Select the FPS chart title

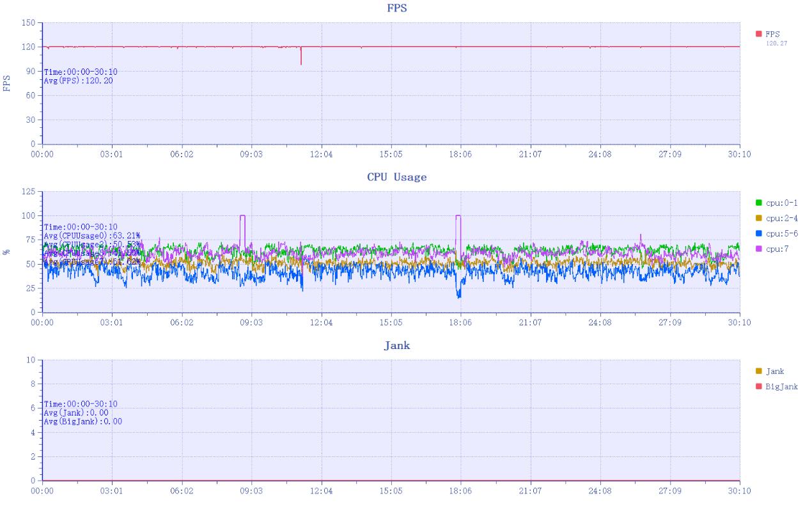coord(396,8)
